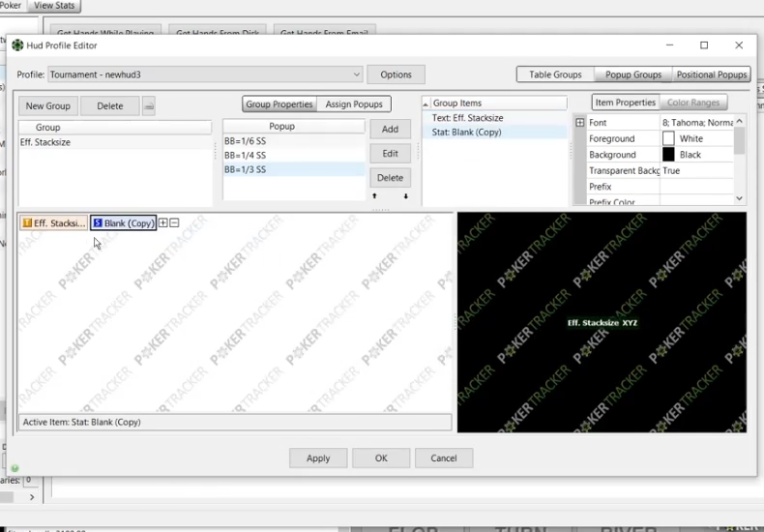Viewport: 764px width, 532px height.
Task: Click the Cancel button
Action: click(x=443, y=458)
